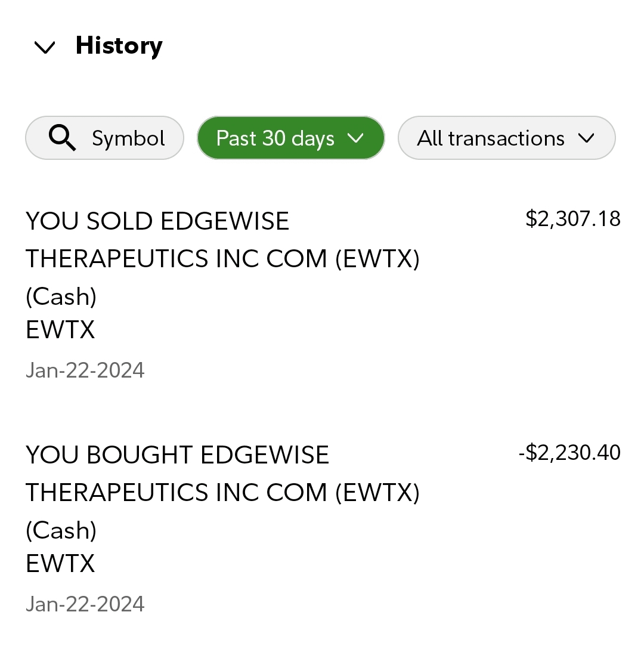This screenshot has width=644, height=646.
Task: Click the (Cash) label on bought entry
Action: point(61,530)
